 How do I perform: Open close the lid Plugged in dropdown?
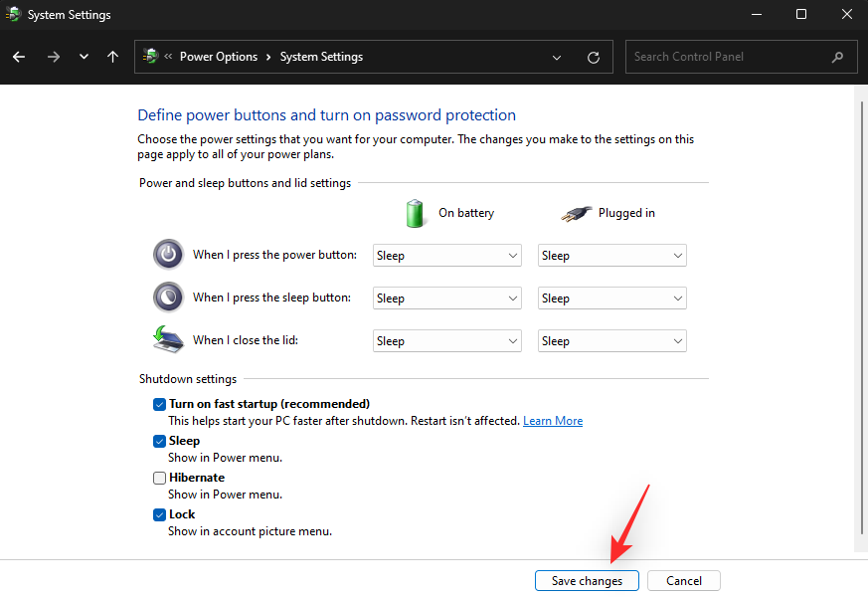(612, 341)
